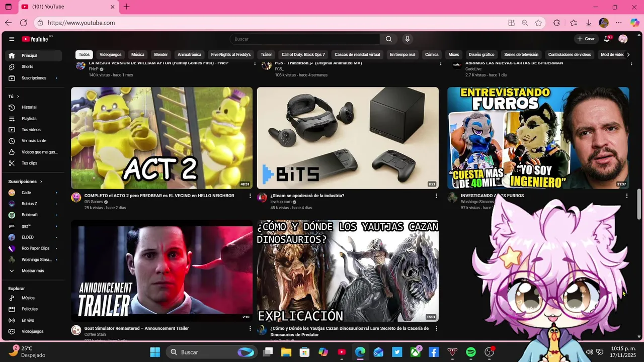Open Spotify from the taskbar
644x362 pixels.
(471, 352)
